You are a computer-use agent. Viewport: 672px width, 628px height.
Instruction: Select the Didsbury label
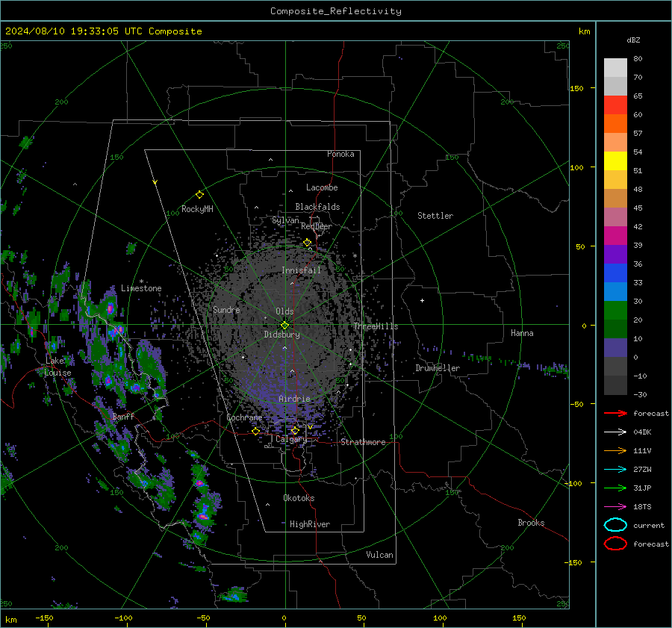pos(281,335)
